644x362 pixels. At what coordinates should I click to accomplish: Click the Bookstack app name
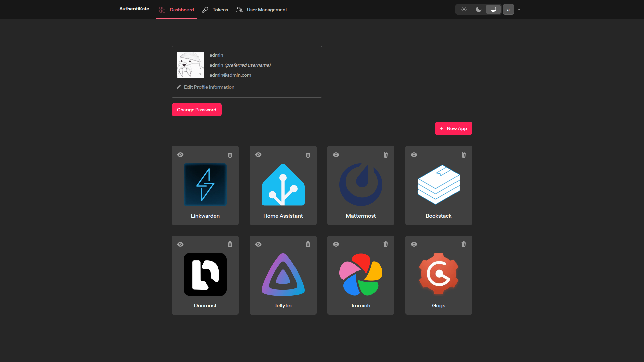[x=439, y=216]
